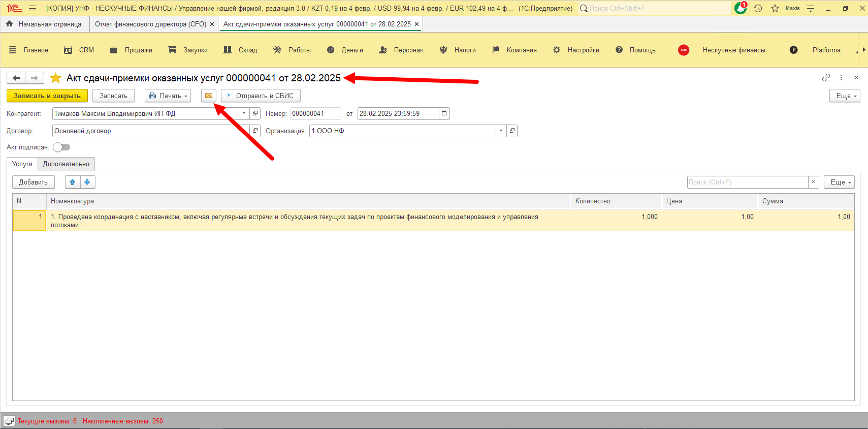Switch to the Дополнительно tab
Viewport: 868px width, 429px height.
coord(66,164)
